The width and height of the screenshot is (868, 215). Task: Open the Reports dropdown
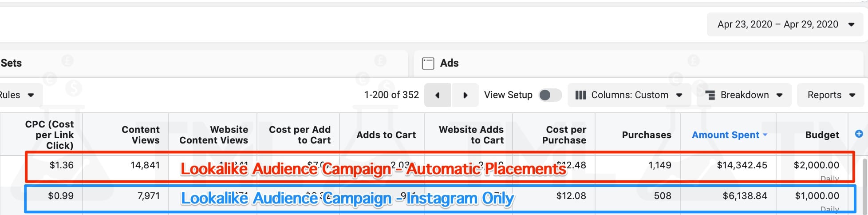[x=831, y=95]
